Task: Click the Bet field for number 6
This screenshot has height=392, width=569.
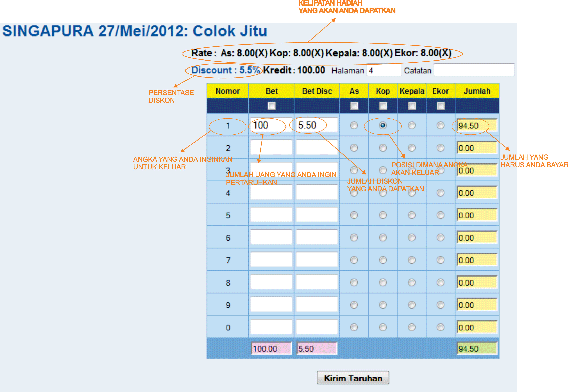Action: click(271, 237)
